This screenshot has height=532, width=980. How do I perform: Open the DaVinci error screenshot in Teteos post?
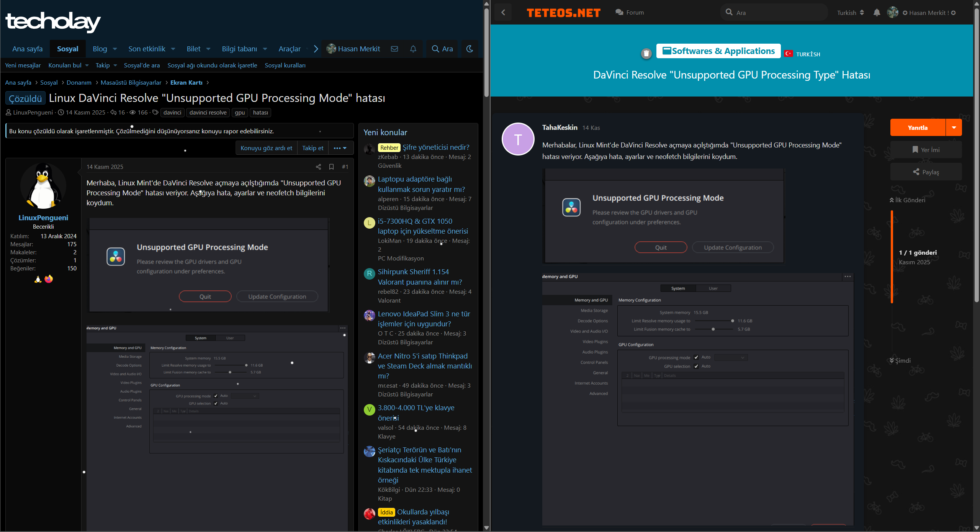(664, 216)
